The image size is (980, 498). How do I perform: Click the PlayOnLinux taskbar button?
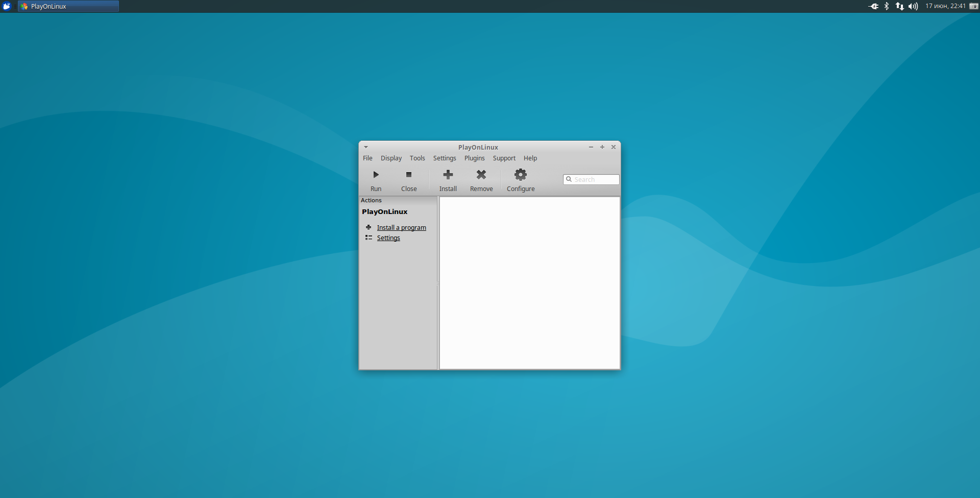(x=68, y=6)
